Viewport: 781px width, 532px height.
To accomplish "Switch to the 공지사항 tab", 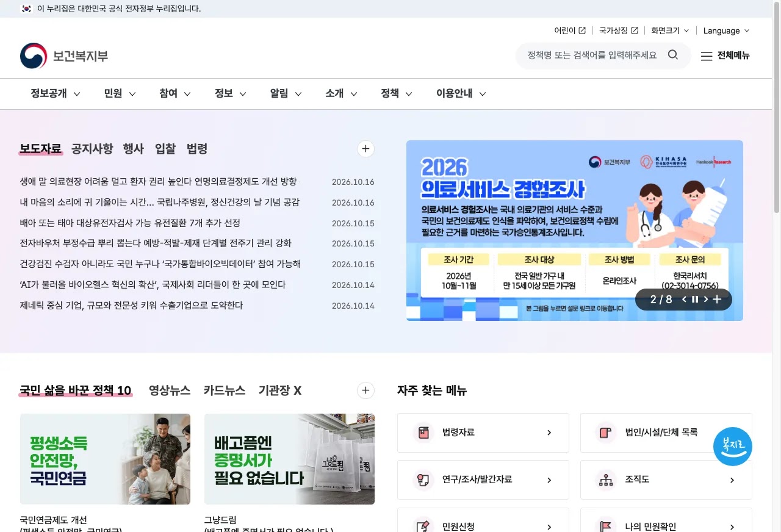I will coord(92,149).
